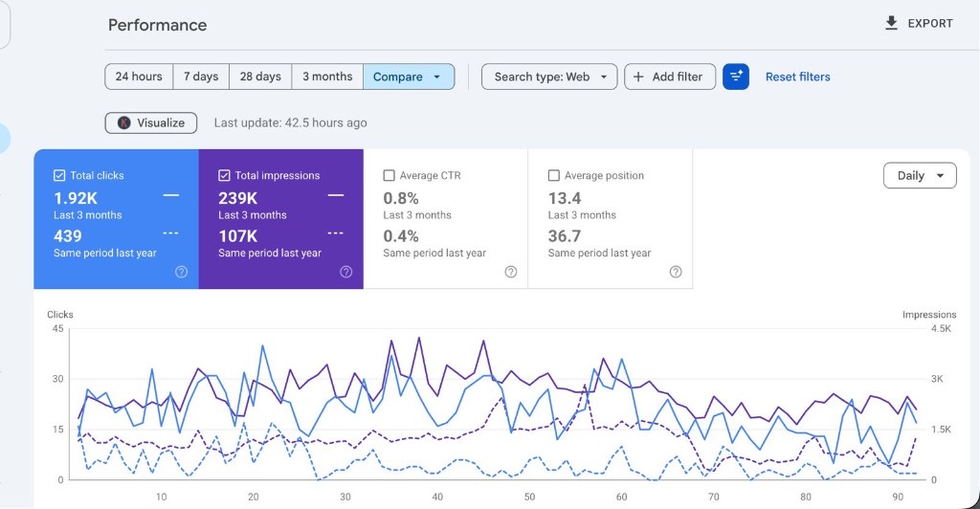The height and width of the screenshot is (509, 980).
Task: Click the Visualize button
Action: (151, 123)
